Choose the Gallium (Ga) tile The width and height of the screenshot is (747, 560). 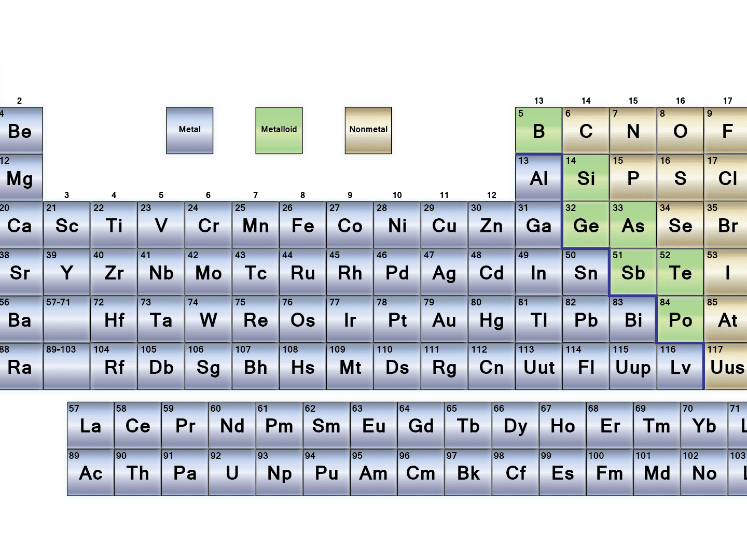pyautogui.click(x=538, y=225)
